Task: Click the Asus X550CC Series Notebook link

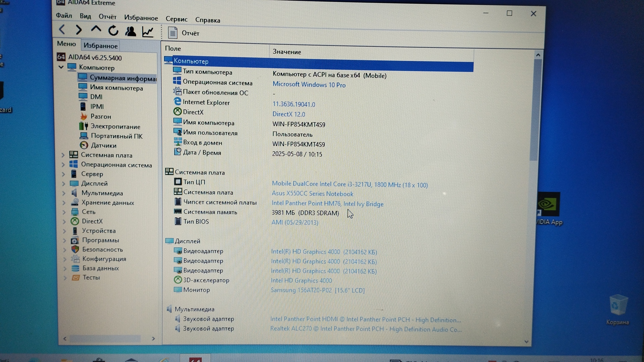Action: pyautogui.click(x=312, y=194)
